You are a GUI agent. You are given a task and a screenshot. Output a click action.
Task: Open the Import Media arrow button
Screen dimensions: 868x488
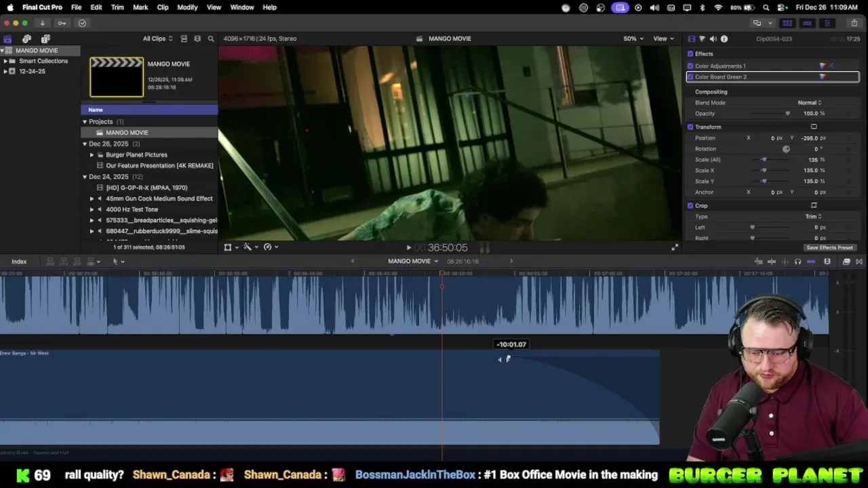pyautogui.click(x=42, y=23)
